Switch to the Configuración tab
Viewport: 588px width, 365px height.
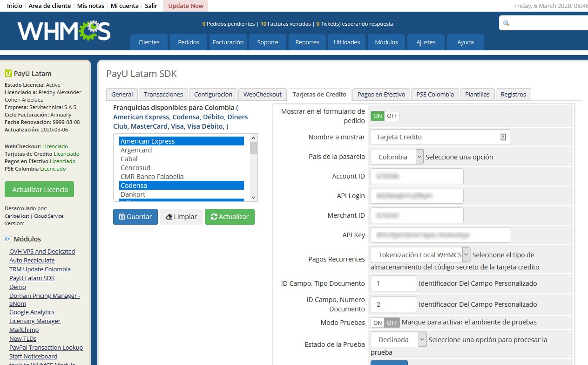213,94
